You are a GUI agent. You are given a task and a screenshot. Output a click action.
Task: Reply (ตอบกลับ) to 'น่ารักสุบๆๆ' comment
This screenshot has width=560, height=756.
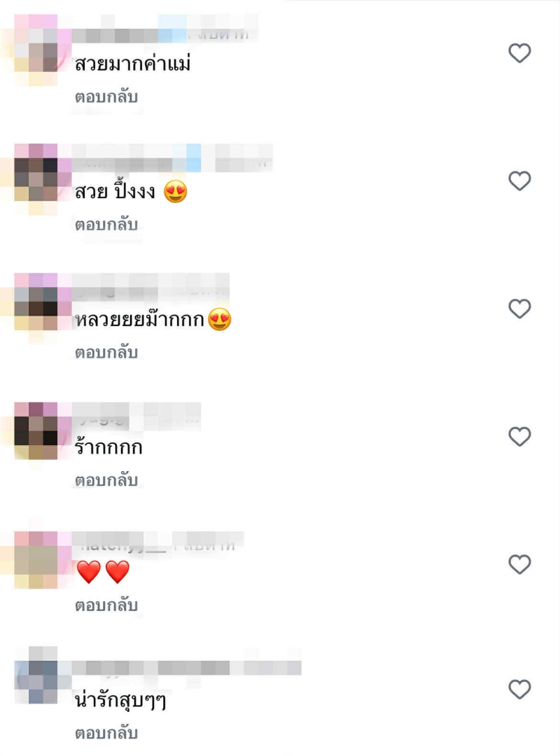coord(106,733)
